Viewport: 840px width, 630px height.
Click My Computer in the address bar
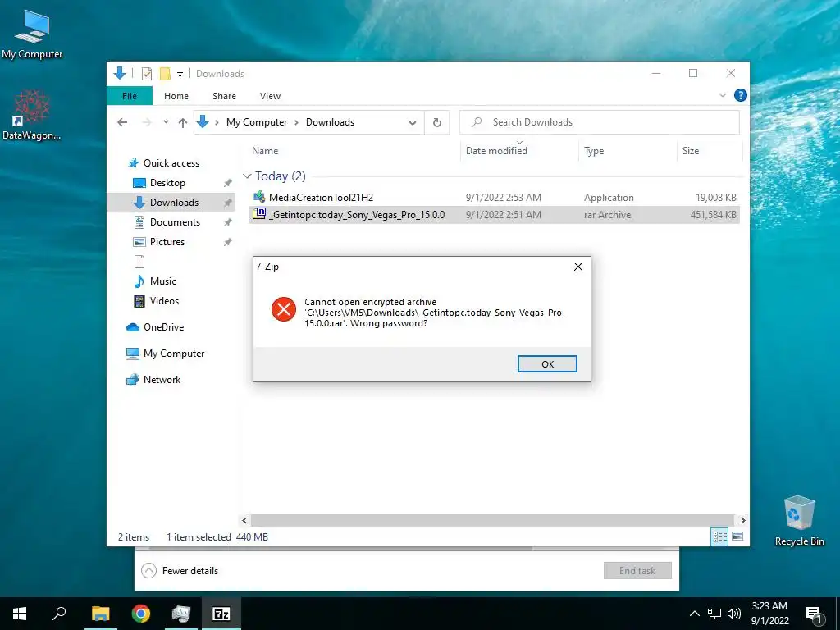pos(257,122)
